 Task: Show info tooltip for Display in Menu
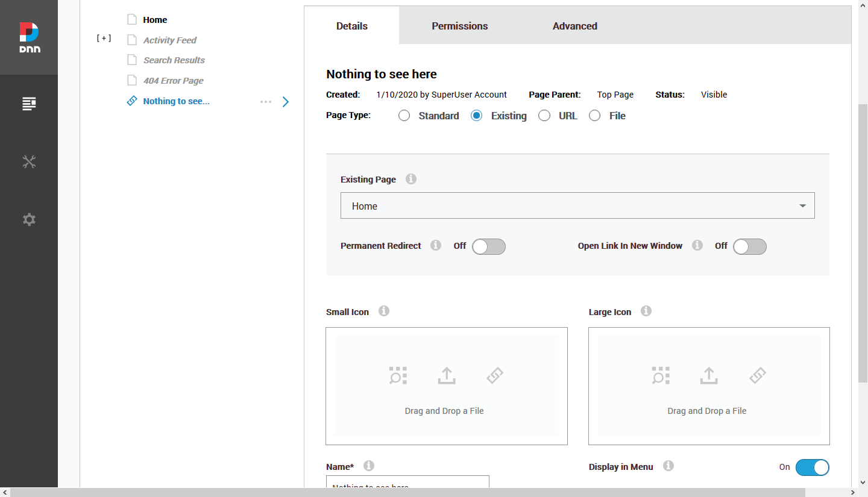click(x=668, y=466)
